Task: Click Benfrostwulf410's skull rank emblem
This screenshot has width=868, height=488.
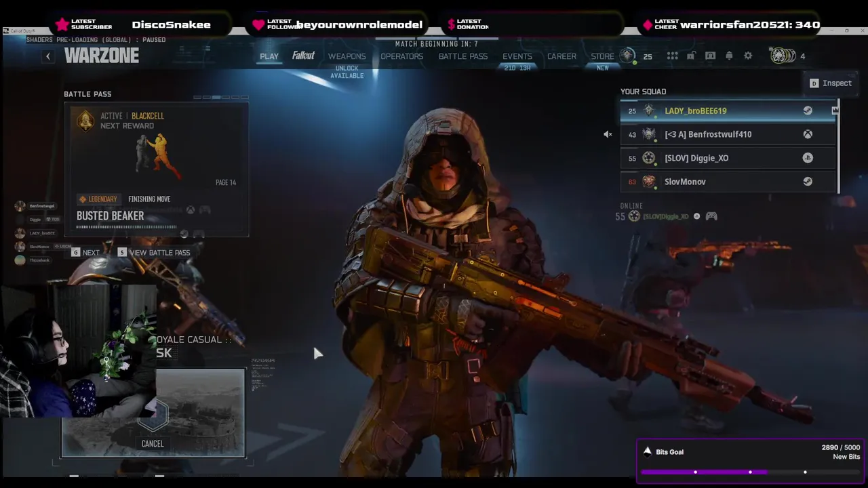Action: click(649, 134)
